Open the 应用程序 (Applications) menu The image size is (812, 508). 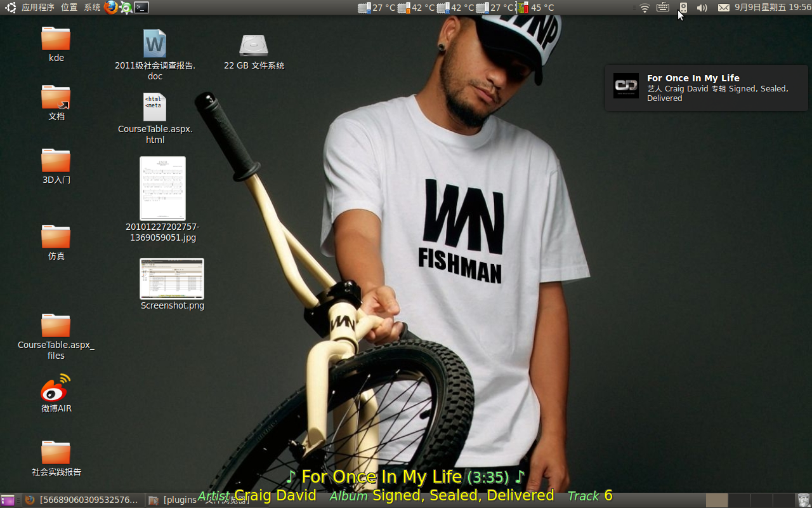[37, 8]
